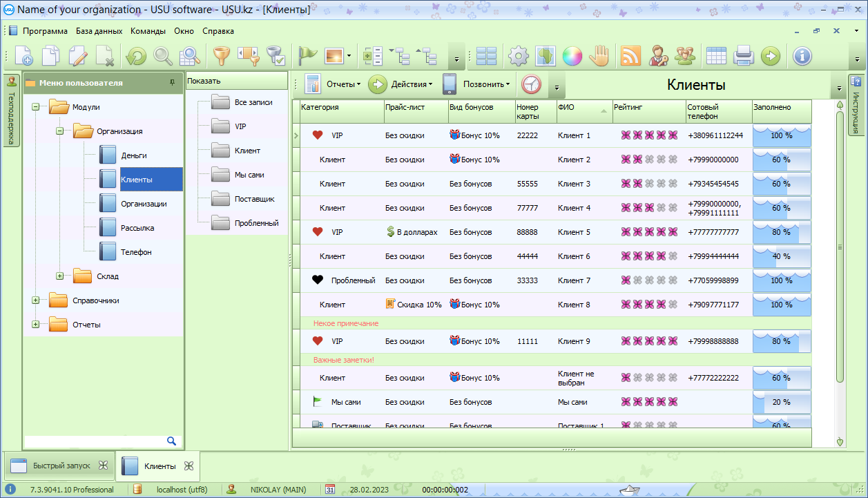This screenshot has width=868, height=498.
Task: Switch to the Быстрый запуск tab
Action: tap(61, 466)
